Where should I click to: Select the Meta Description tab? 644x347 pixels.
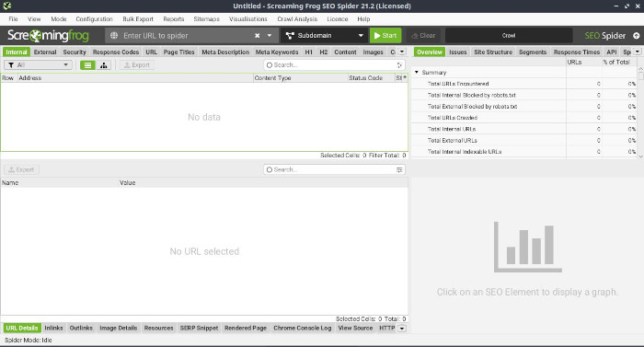click(225, 52)
